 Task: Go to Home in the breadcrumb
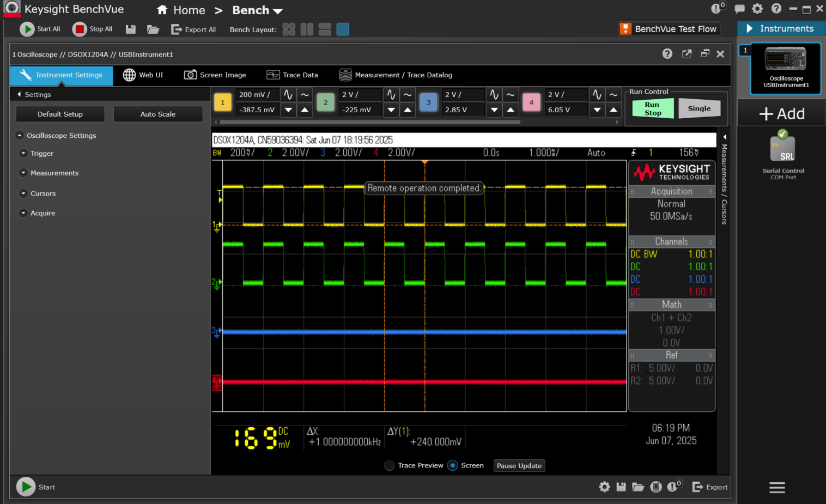pos(181,10)
